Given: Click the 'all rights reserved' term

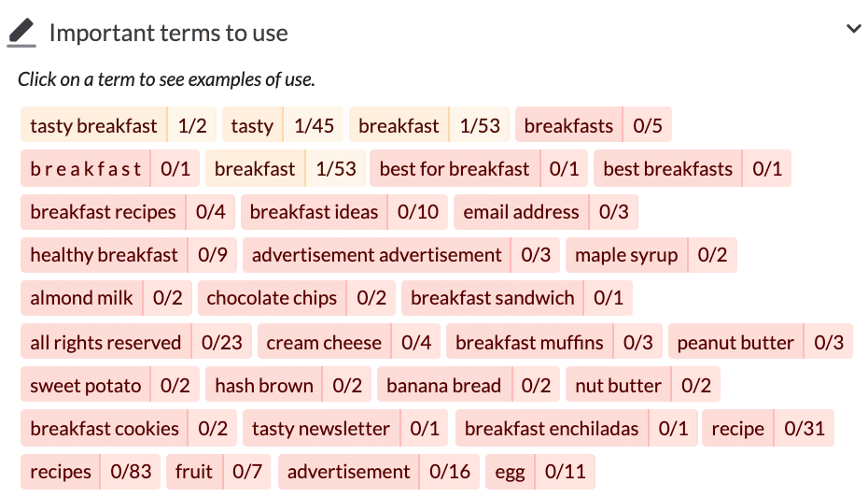Looking at the screenshot, I should tap(105, 343).
